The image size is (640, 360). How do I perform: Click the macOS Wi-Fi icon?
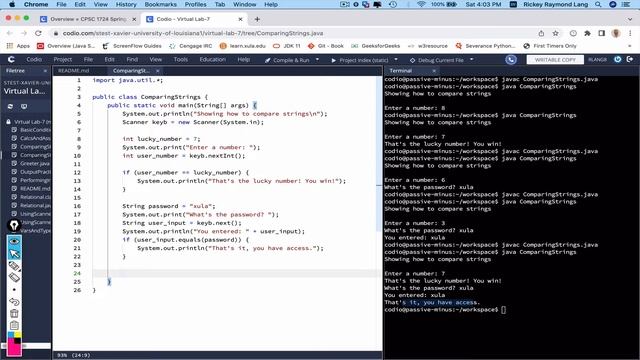[x=421, y=4]
